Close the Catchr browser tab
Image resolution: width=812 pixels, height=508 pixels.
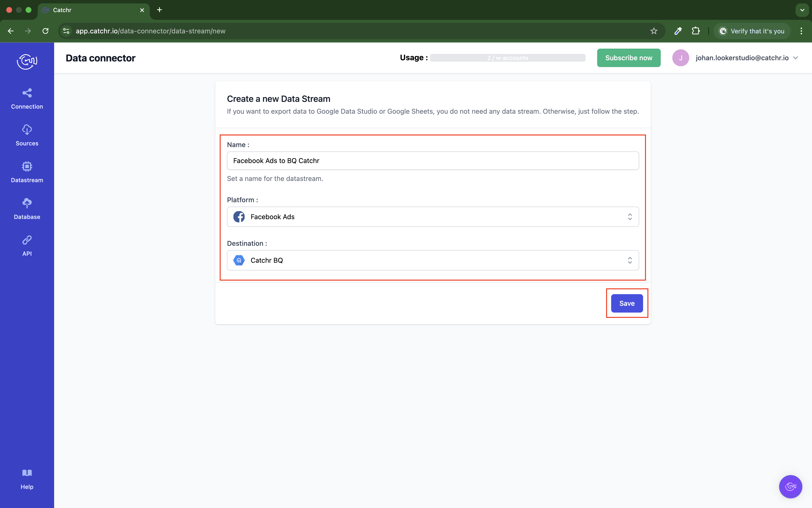142,10
